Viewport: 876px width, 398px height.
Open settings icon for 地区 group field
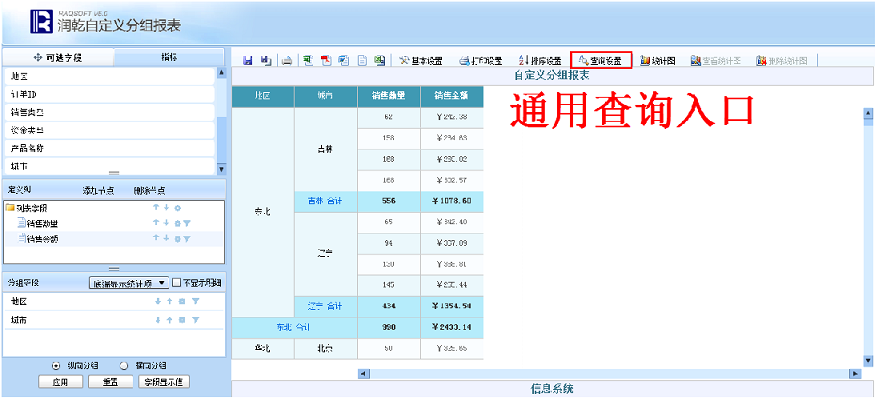pyautogui.click(x=182, y=301)
